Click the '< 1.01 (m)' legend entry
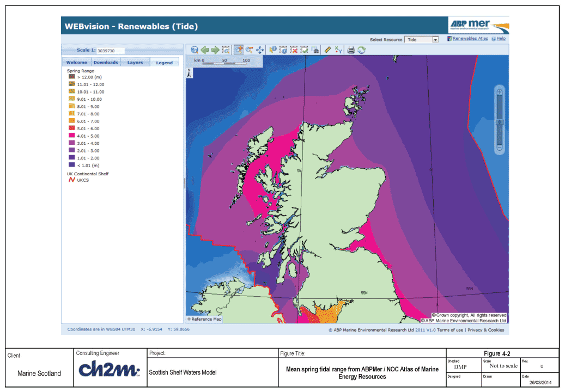 point(84,165)
